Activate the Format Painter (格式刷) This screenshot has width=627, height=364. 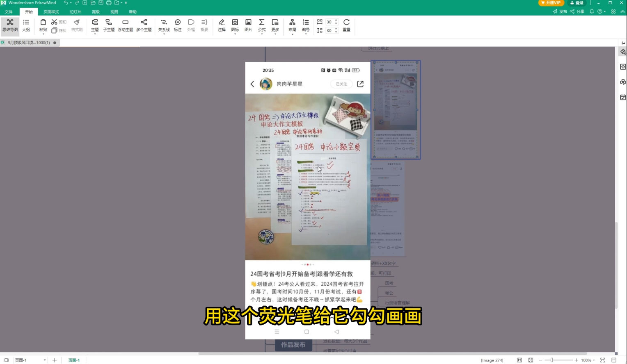(x=76, y=26)
